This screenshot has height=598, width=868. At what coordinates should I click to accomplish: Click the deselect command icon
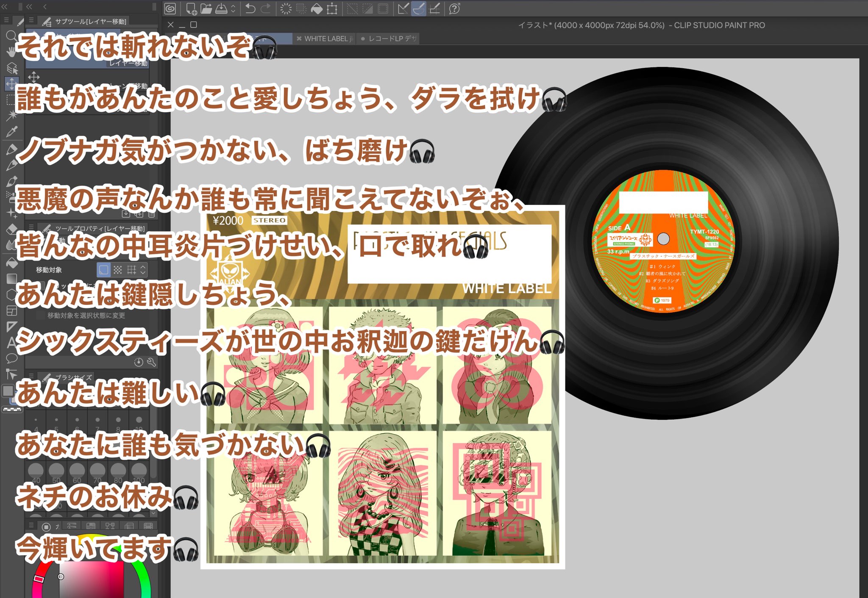(x=352, y=8)
